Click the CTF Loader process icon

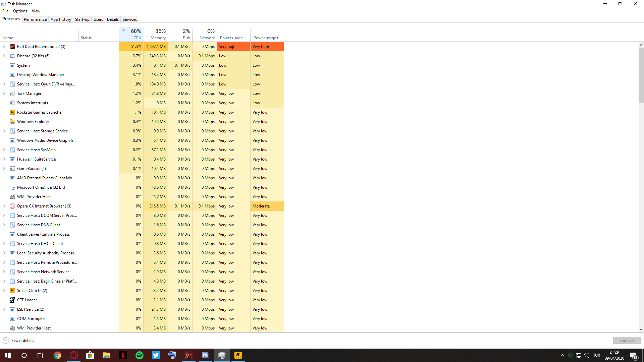click(12, 300)
